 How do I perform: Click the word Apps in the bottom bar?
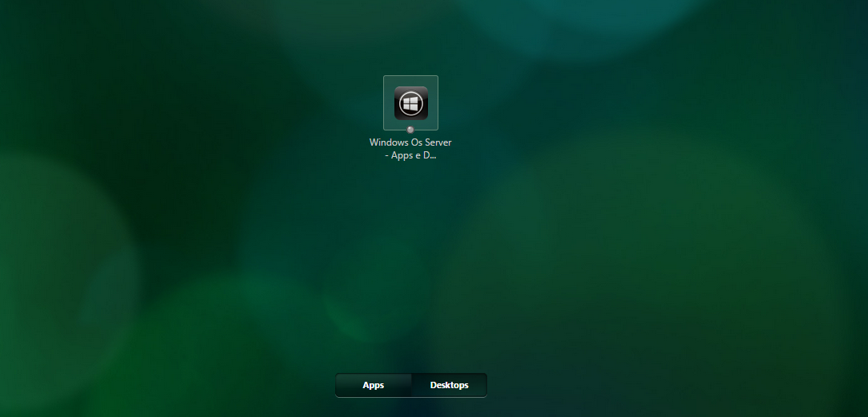[373, 386]
